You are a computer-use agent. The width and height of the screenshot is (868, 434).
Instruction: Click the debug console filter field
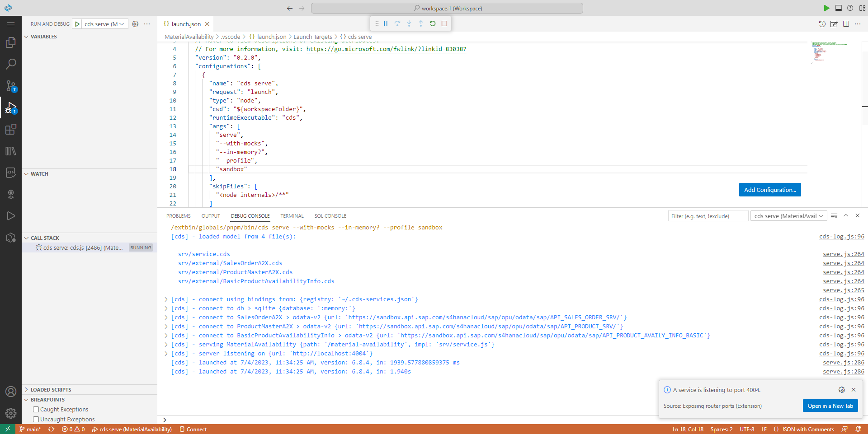click(x=708, y=216)
